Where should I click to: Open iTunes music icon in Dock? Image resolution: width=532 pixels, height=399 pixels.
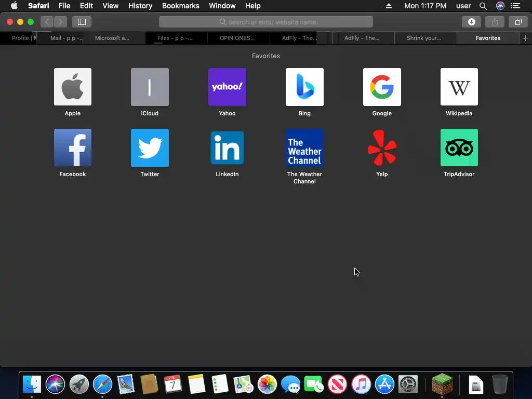[x=361, y=384]
